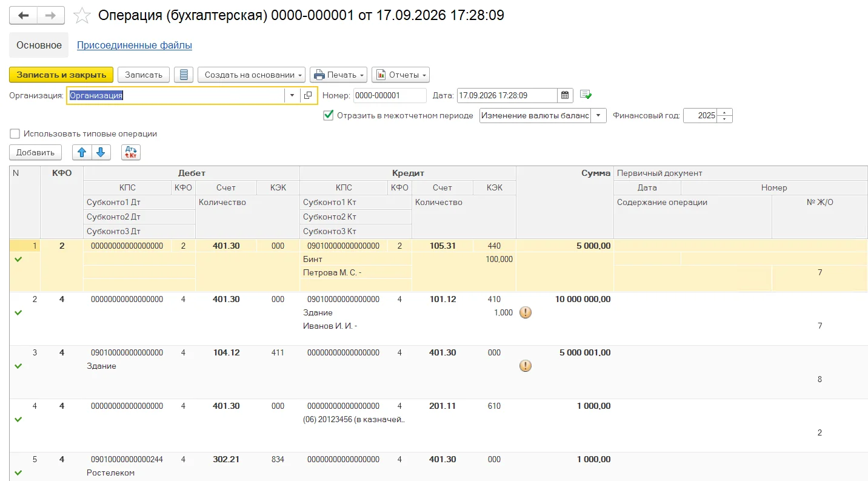This screenshot has height=481, width=868.
Task: Open the calendar picker for Дата
Action: 565,95
